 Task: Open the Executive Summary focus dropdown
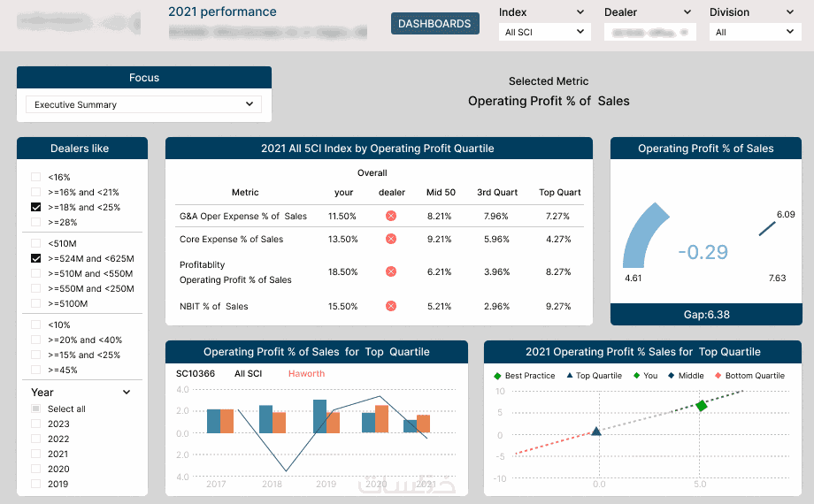click(144, 104)
